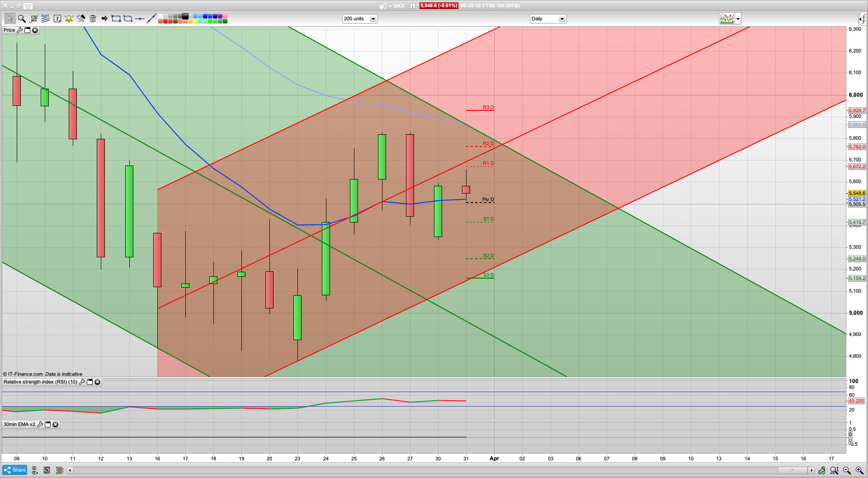Image resolution: width=868 pixels, height=478 pixels.
Task: Click the R1 D resistance label
Action: tap(488, 163)
